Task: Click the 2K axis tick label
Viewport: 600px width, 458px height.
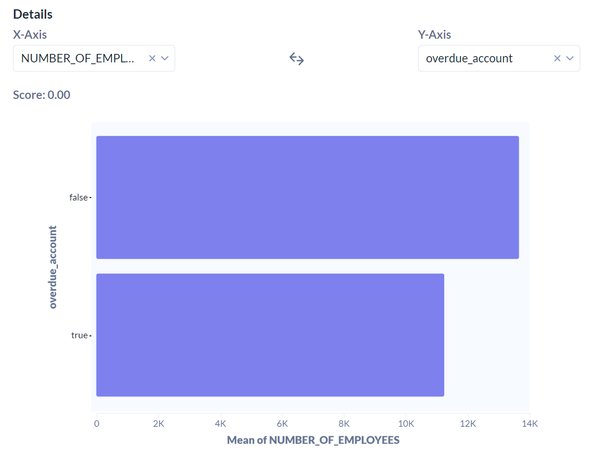Action: 158,424
